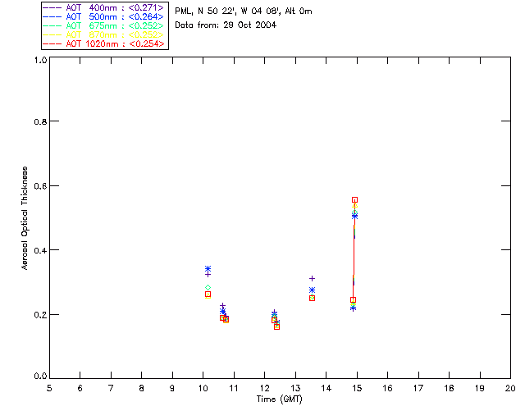Click the 0.2 label on the y-axis
Screen dimensions: 525x420
click(40, 315)
